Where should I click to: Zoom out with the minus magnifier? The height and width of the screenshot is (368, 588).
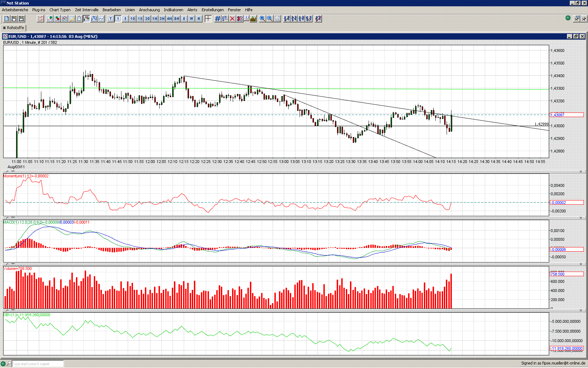(x=270, y=19)
